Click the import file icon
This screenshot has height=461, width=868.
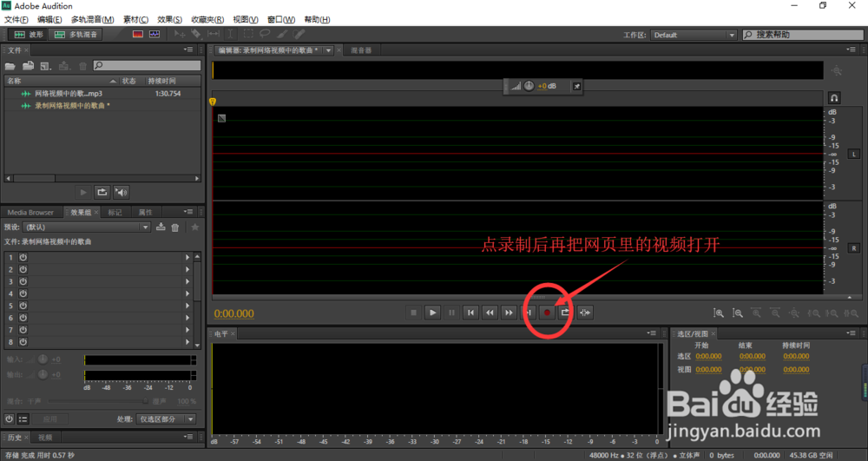click(29, 66)
